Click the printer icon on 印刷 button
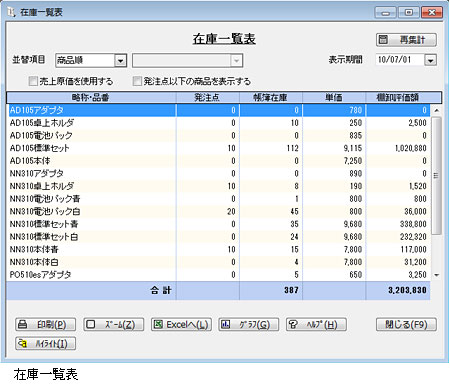This screenshot has height=387, width=450. coord(23,324)
